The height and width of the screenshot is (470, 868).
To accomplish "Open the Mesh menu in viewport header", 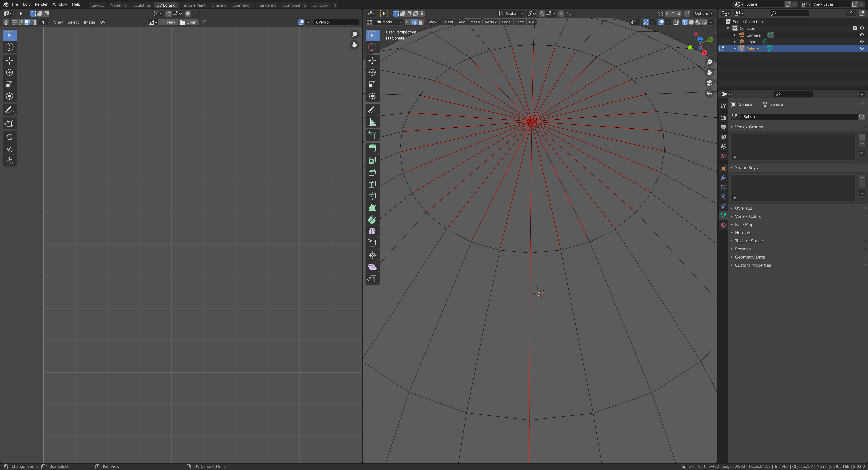I will tap(475, 22).
